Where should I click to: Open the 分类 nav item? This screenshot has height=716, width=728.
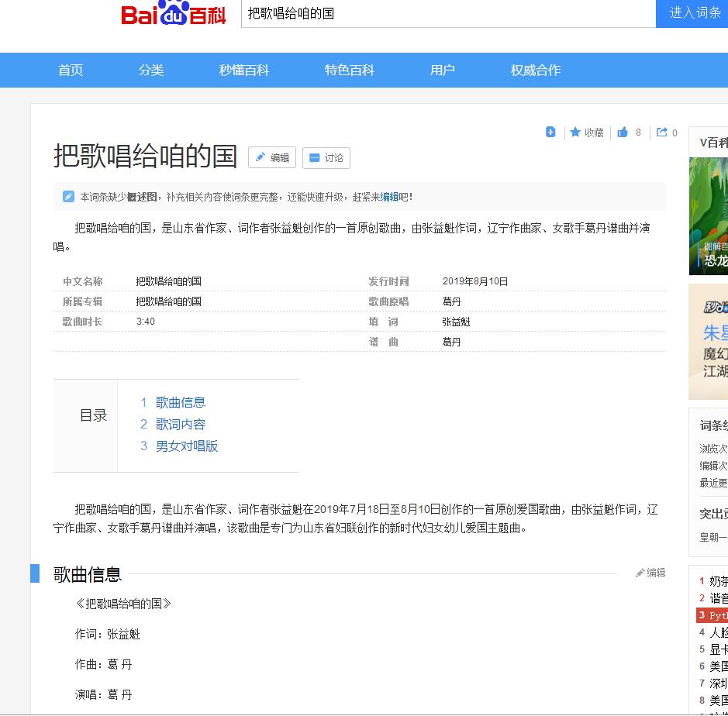coord(151,70)
